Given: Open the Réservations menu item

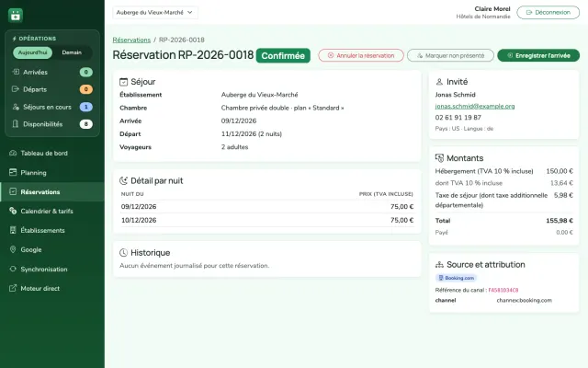Looking at the screenshot, I should point(52,191).
